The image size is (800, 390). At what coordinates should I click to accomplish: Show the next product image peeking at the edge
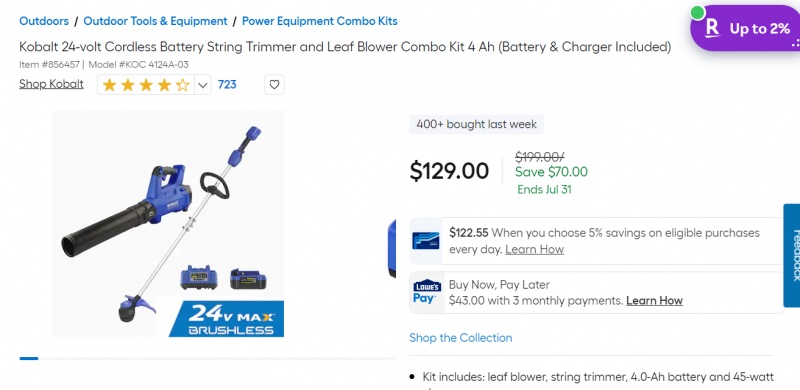click(x=392, y=248)
